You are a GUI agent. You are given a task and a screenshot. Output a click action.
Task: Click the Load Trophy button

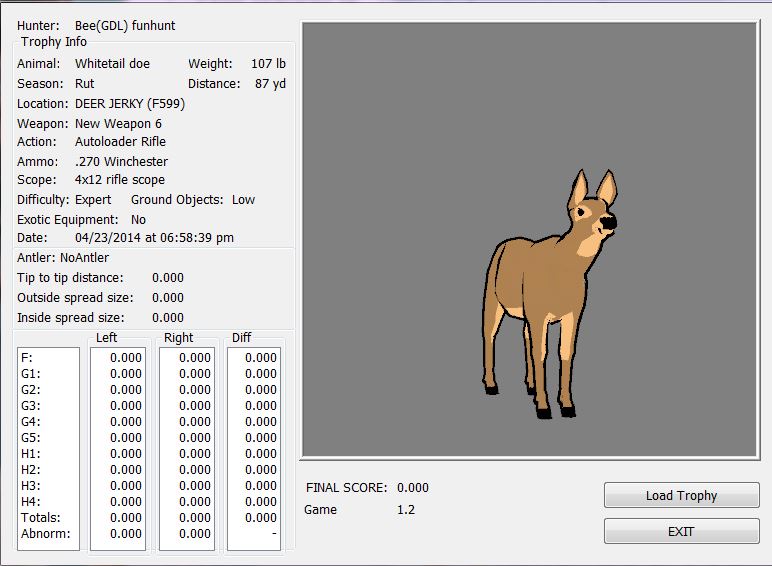pyautogui.click(x=681, y=495)
